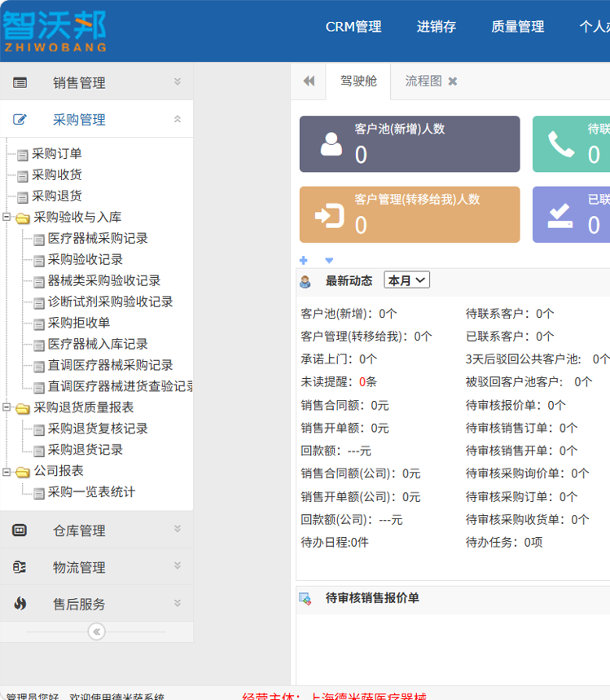
Task: Open 诊断试剂采购验收记录
Action: (x=110, y=302)
